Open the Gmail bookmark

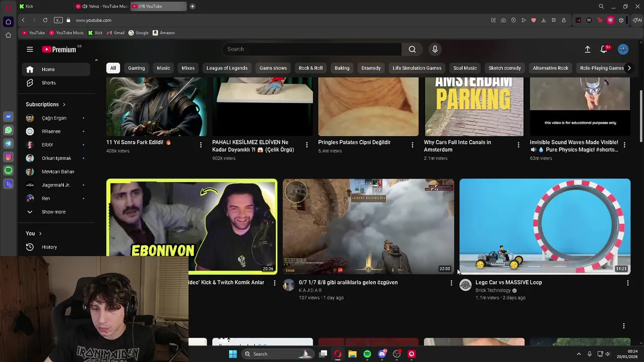tap(116, 33)
